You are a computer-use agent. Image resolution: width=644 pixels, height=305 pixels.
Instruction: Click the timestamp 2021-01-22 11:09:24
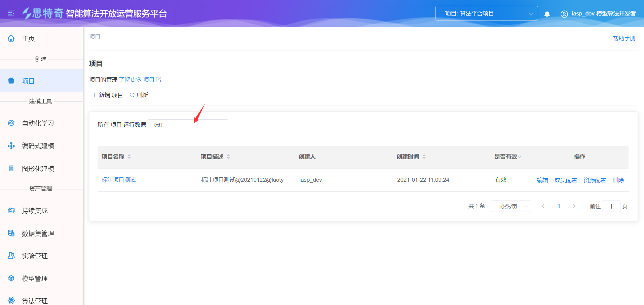pos(423,180)
